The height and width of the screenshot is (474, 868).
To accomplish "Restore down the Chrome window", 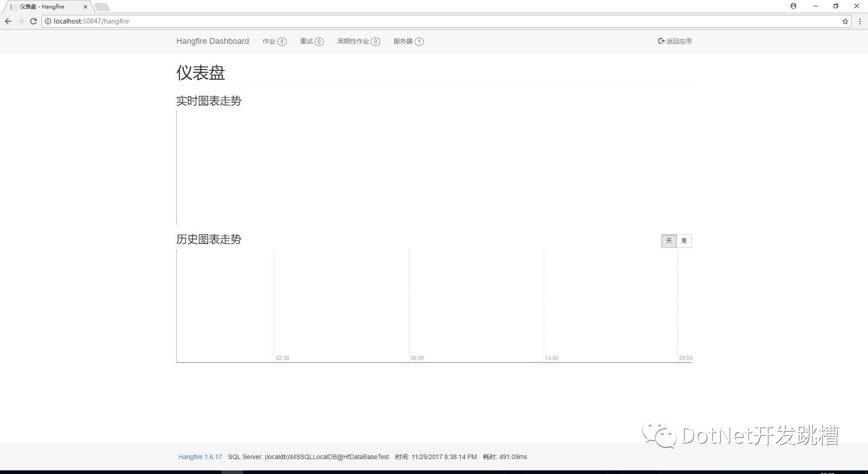I will (x=836, y=6).
